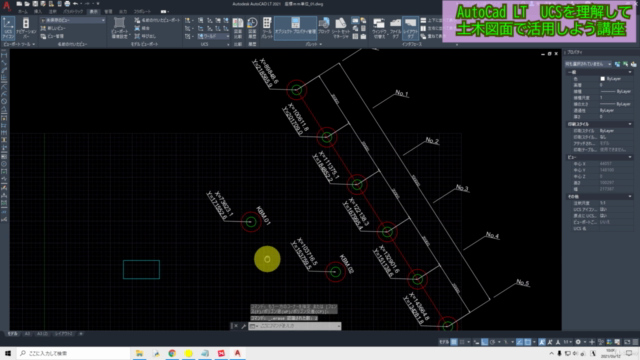Click 結合 viewport button
This screenshot has height=360, width=640.
tap(142, 28)
